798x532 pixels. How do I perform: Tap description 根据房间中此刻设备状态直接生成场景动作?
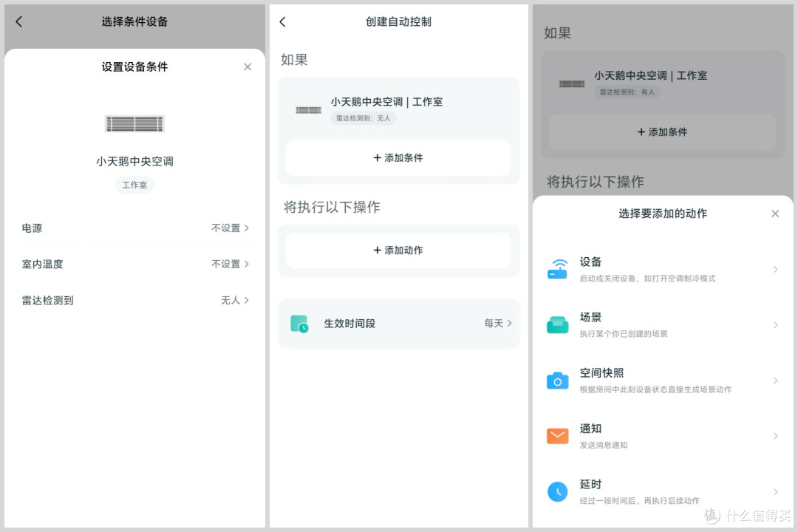pyautogui.click(x=655, y=389)
